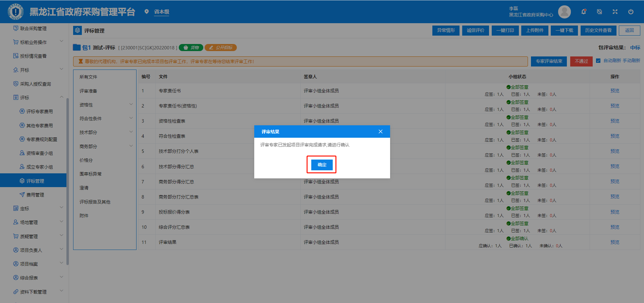Click the 开标 icon
This screenshot has width=644, height=303.
16,70
